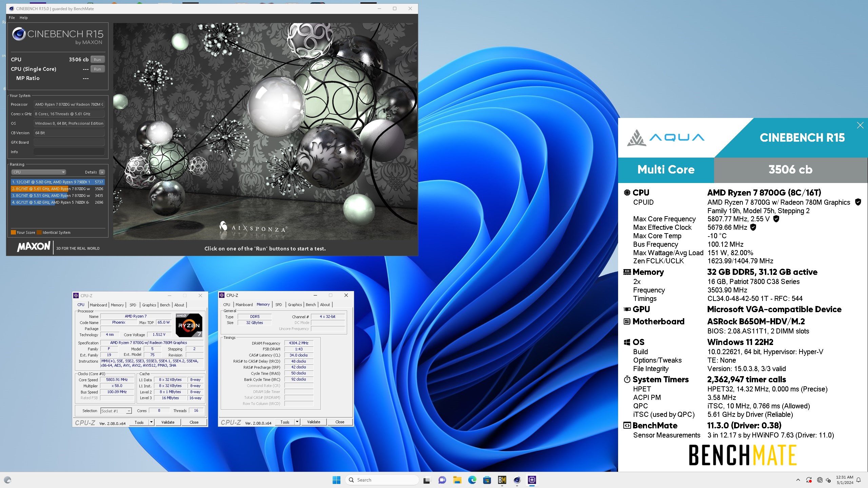Open Bench tab in right CPU-Z window
Viewport: 868px width, 488px height.
(x=311, y=305)
